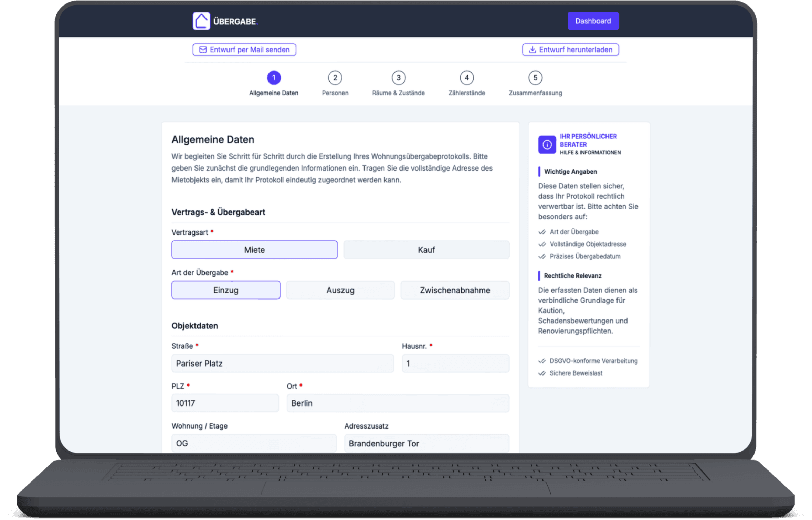Choose Zwischenabnahme handover type
812x520 pixels.
click(x=455, y=290)
